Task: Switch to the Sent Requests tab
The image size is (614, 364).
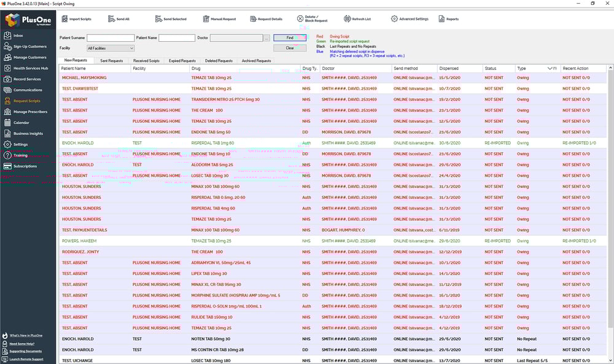Action: 112,61
